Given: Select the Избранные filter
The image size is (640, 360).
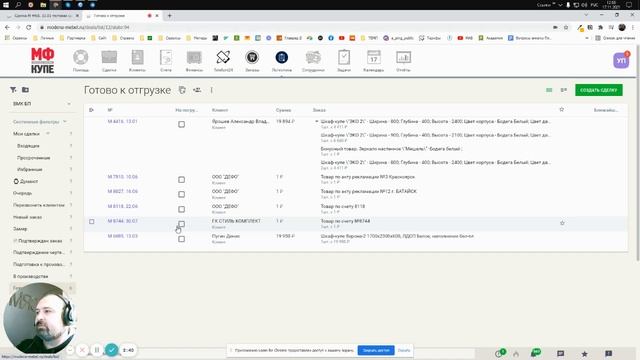Looking at the screenshot, I should point(29,169).
